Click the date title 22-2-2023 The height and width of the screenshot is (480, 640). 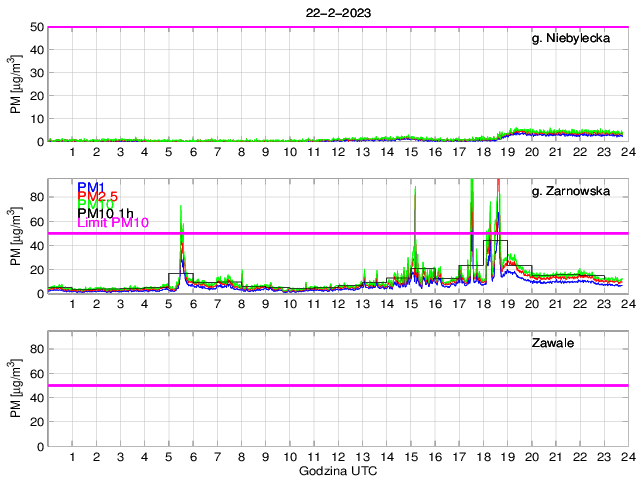tap(335, 11)
